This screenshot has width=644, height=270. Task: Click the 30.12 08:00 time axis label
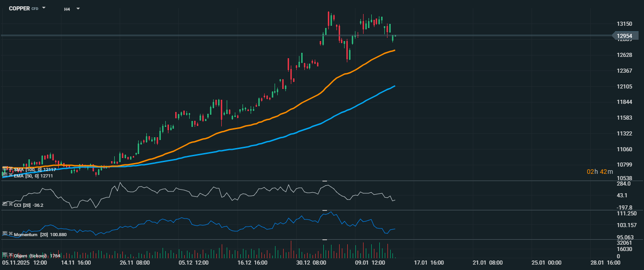click(311, 262)
